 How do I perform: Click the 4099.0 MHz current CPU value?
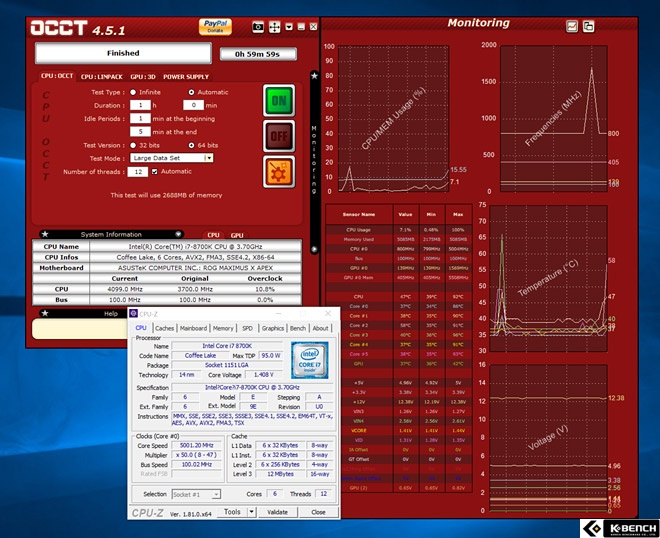tap(125, 289)
